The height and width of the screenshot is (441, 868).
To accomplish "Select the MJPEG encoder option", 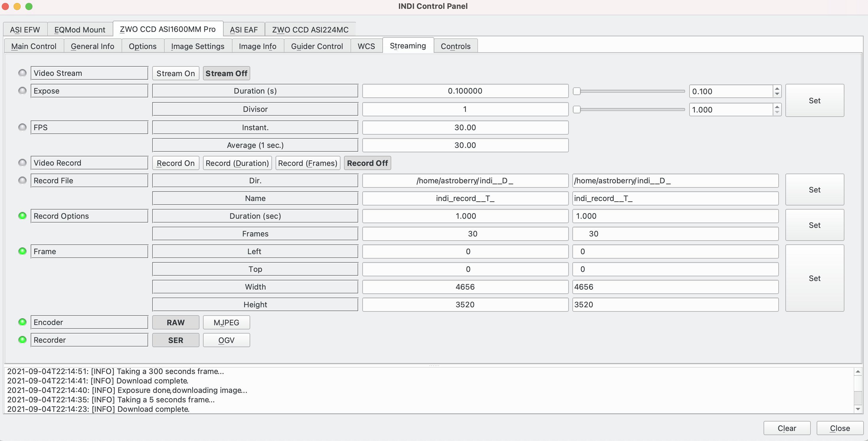I will [x=226, y=322].
